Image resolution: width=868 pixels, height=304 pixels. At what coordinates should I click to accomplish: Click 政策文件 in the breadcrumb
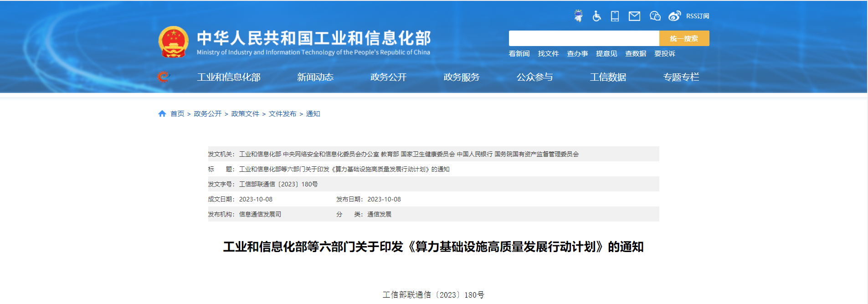click(x=245, y=114)
